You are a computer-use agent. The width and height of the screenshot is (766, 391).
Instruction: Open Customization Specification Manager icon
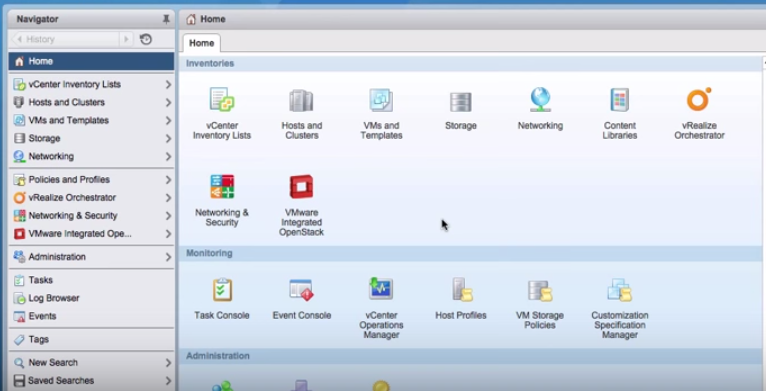[x=619, y=290]
